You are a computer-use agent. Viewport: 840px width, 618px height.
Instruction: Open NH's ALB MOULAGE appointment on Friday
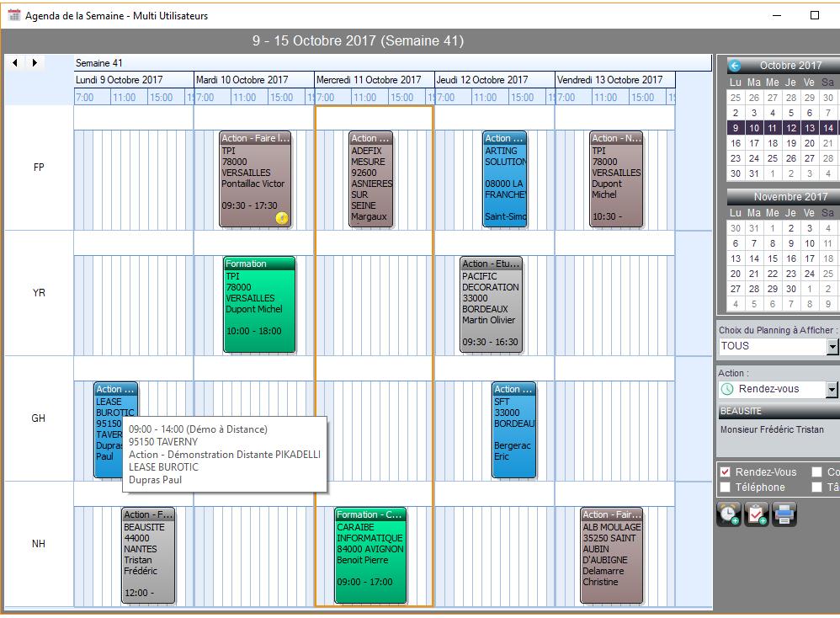point(612,556)
